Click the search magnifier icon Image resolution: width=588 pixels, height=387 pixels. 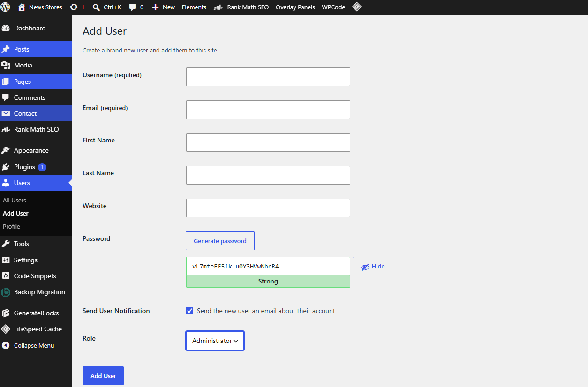tap(96, 7)
